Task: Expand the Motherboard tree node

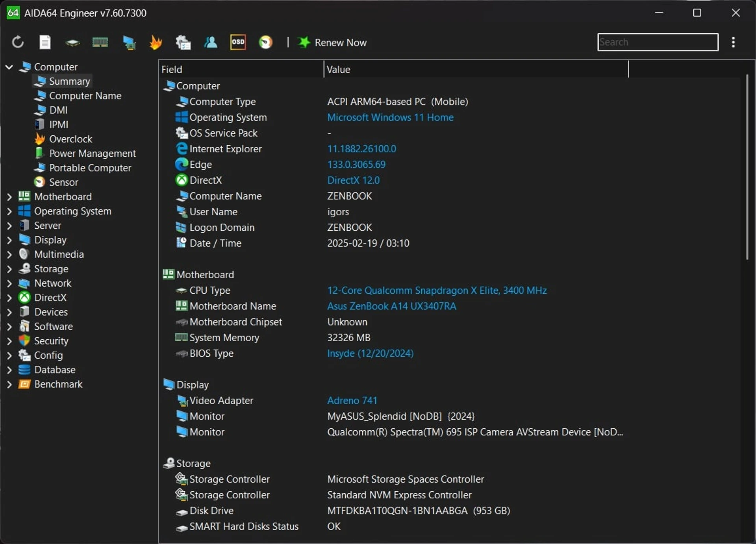Action: tap(9, 197)
